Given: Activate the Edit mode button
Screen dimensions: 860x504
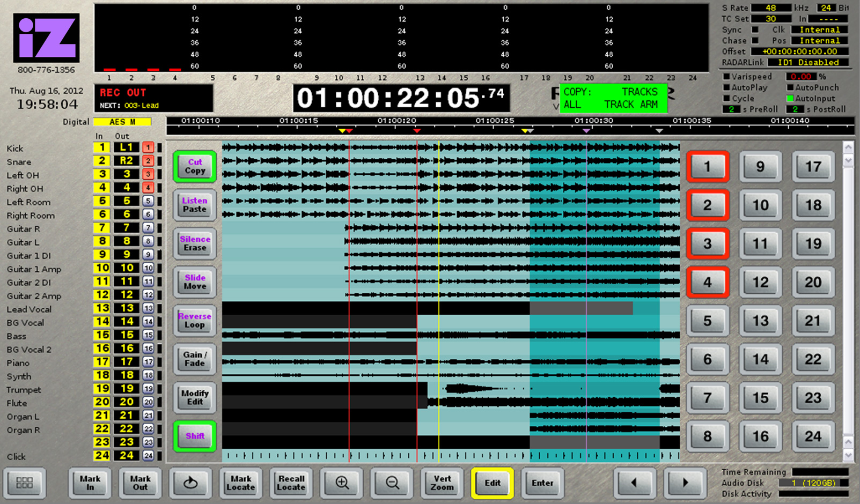Looking at the screenshot, I should tap(493, 483).
